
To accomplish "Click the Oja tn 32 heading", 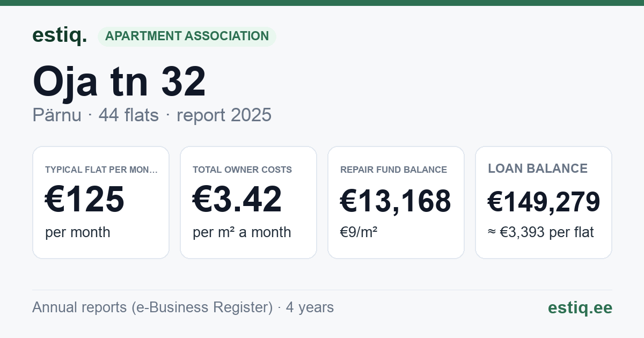I will coord(119,82).
